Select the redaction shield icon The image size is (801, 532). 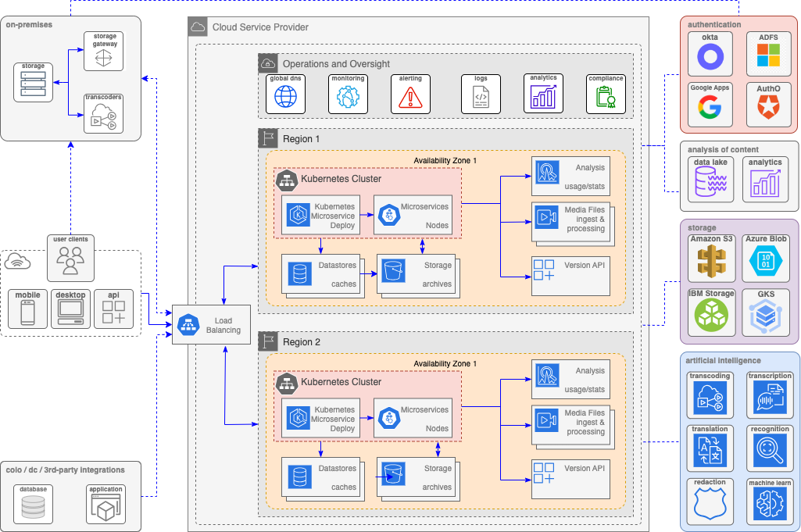click(x=710, y=507)
